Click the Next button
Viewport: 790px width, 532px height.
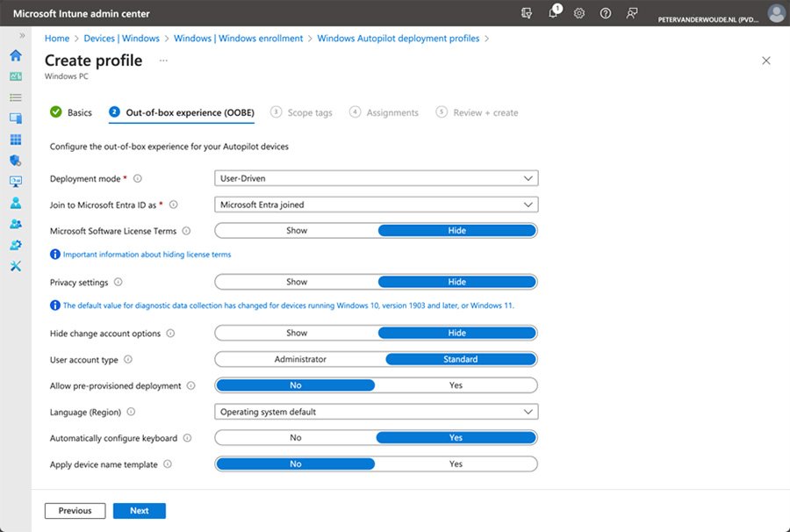pyautogui.click(x=139, y=510)
